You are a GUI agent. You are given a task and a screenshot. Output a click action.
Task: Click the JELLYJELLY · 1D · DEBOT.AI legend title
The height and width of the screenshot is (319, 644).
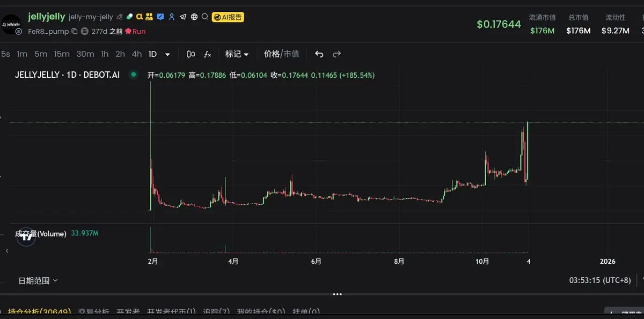click(x=67, y=75)
